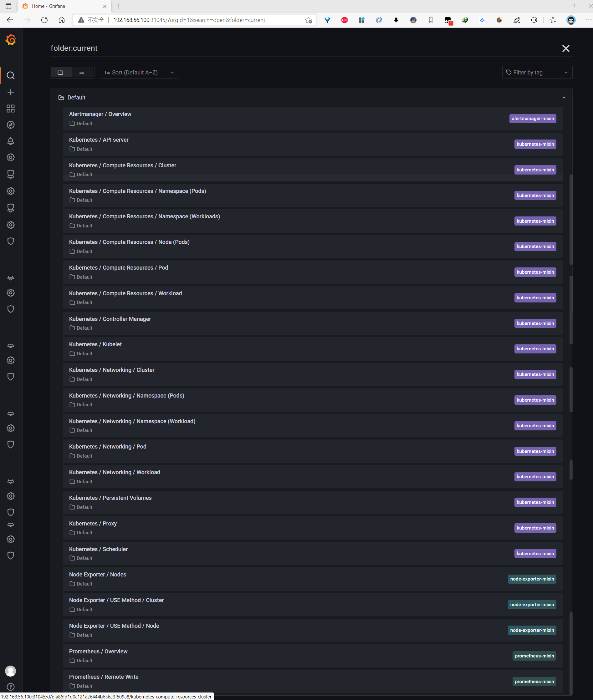Click prometheus-mixin tag on Overview row
593x700 pixels.
[x=534, y=656]
